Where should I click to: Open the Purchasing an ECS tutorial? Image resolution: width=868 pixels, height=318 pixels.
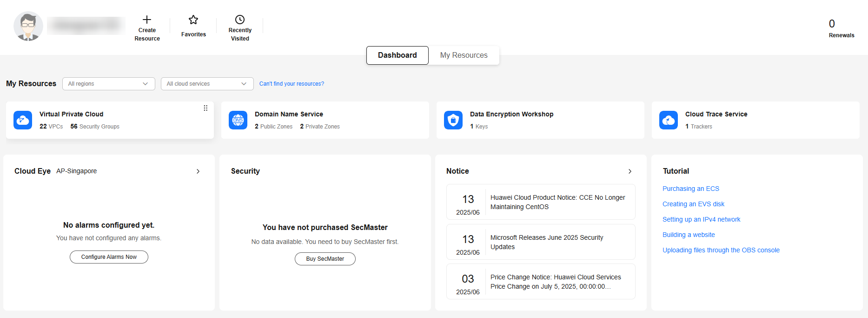[691, 189]
